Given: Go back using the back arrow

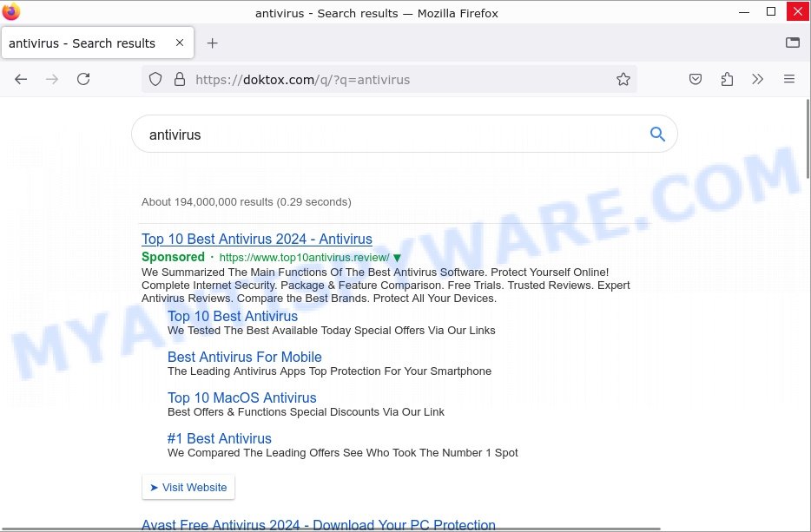Looking at the screenshot, I should [x=21, y=79].
